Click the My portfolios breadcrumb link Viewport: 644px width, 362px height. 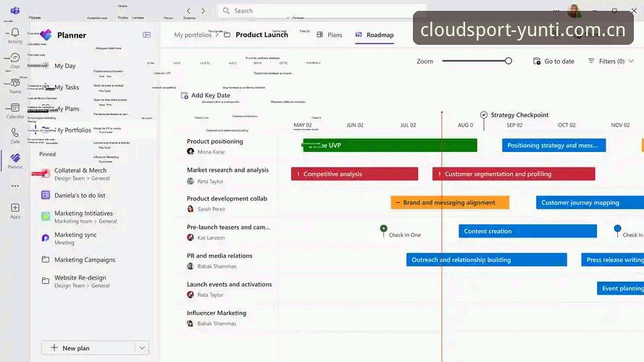[x=193, y=35]
